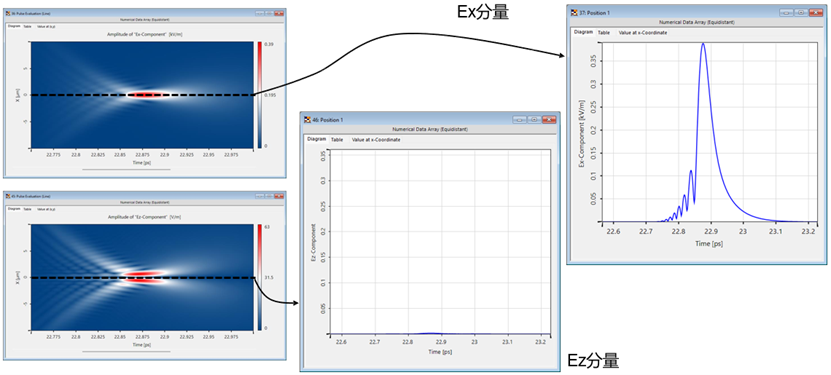831x375 pixels.
Task: Click the Ex-Component amplitude color bar
Action: pyautogui.click(x=259, y=95)
